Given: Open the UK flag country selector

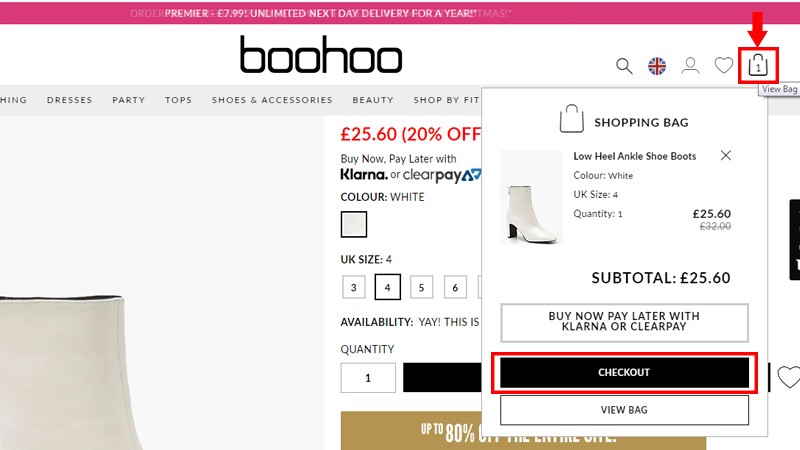Looking at the screenshot, I should tap(657, 66).
